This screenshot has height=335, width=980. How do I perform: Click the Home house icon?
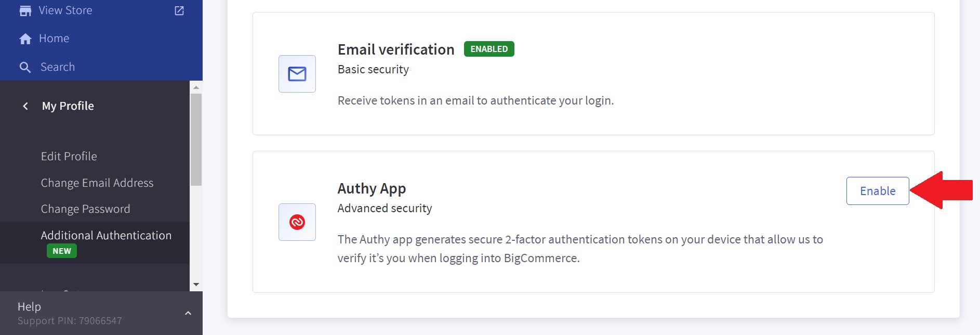click(25, 38)
